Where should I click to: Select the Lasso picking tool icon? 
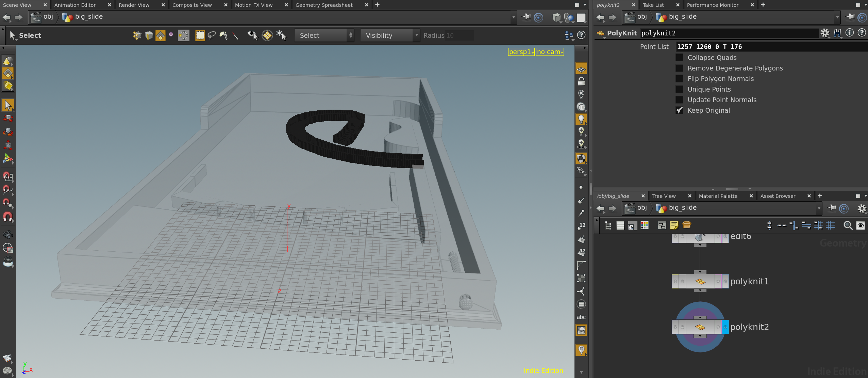(212, 35)
